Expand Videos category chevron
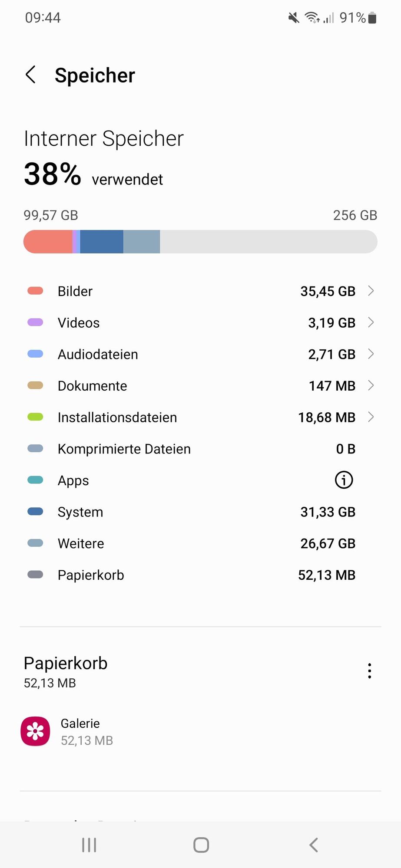Screen dimensions: 401x868 [x=371, y=322]
